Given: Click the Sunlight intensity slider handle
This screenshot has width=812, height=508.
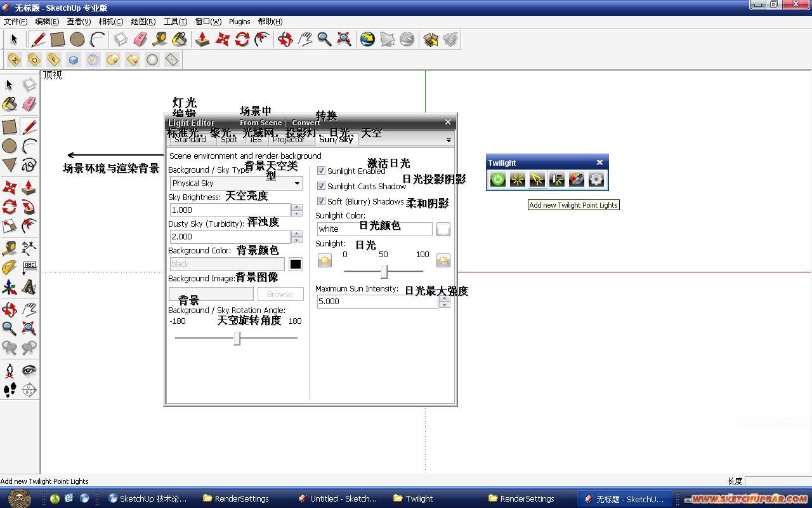Looking at the screenshot, I should [384, 271].
